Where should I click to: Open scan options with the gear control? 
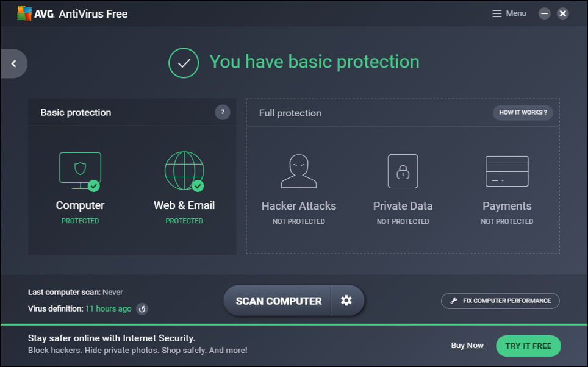[346, 301]
